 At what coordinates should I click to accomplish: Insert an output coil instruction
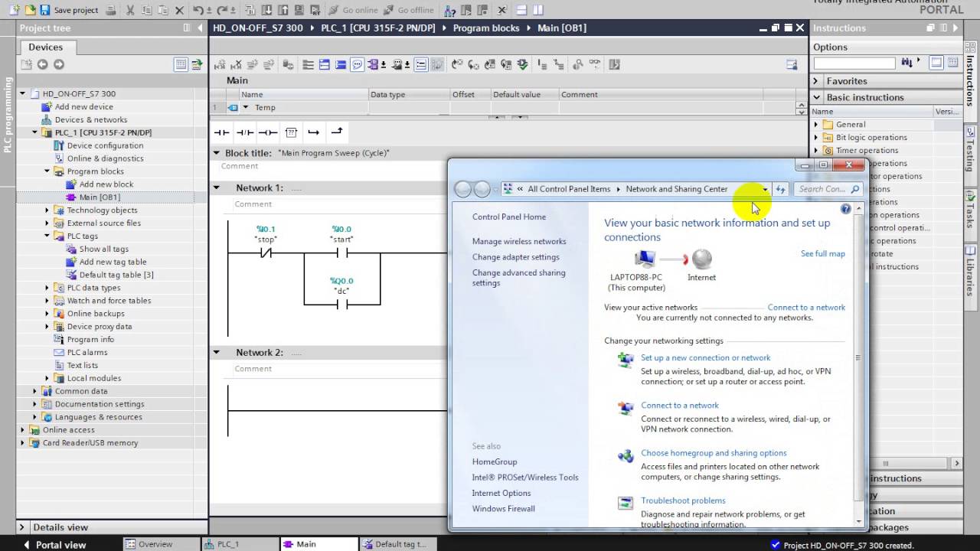click(x=267, y=132)
